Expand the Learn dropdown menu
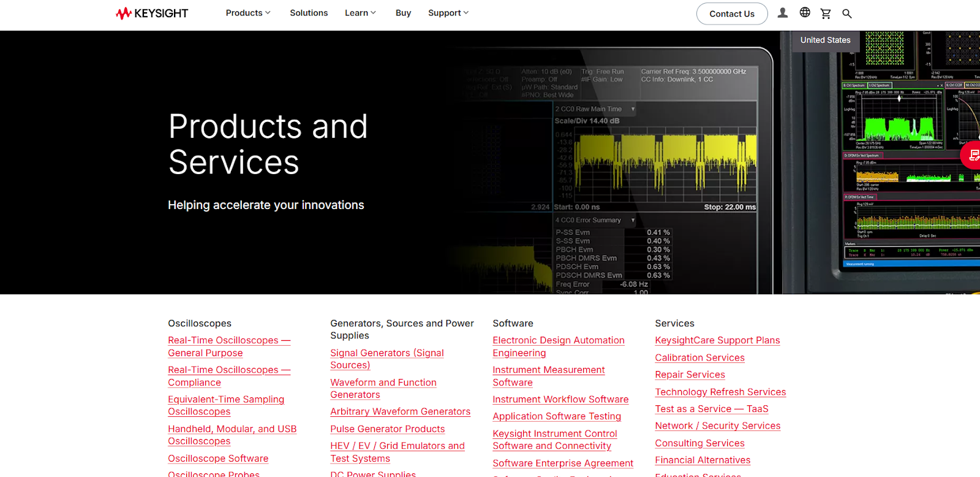 coord(360,13)
